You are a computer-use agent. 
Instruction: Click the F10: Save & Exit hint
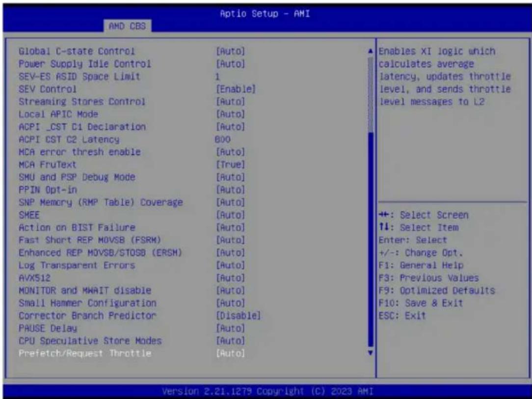coord(421,303)
